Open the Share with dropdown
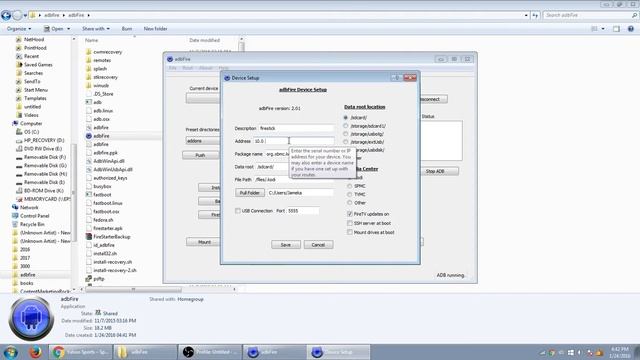 (x=96, y=29)
